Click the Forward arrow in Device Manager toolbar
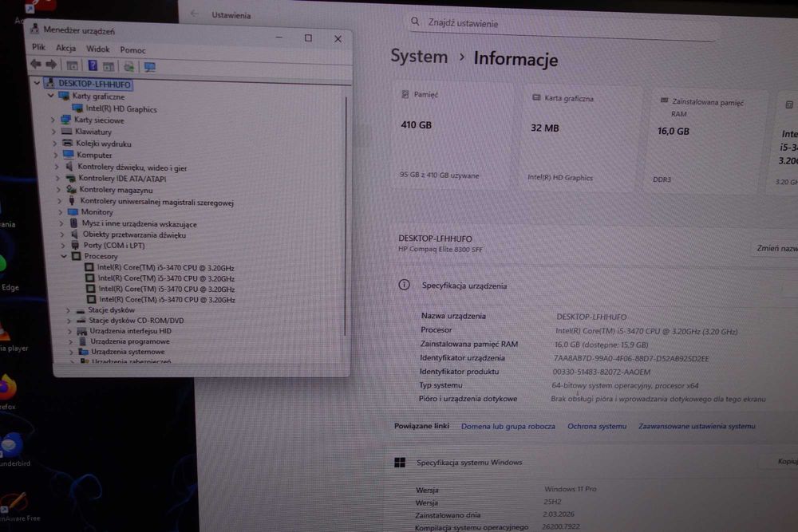 click(x=51, y=65)
